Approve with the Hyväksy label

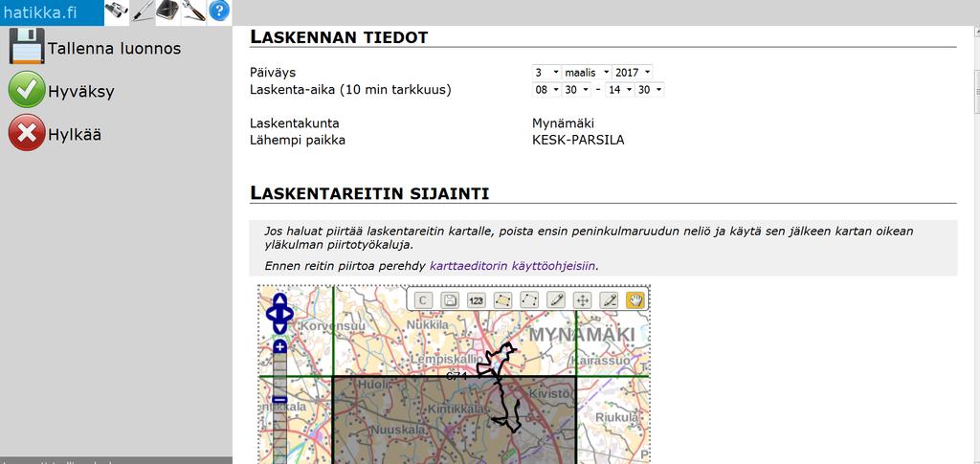(81, 92)
